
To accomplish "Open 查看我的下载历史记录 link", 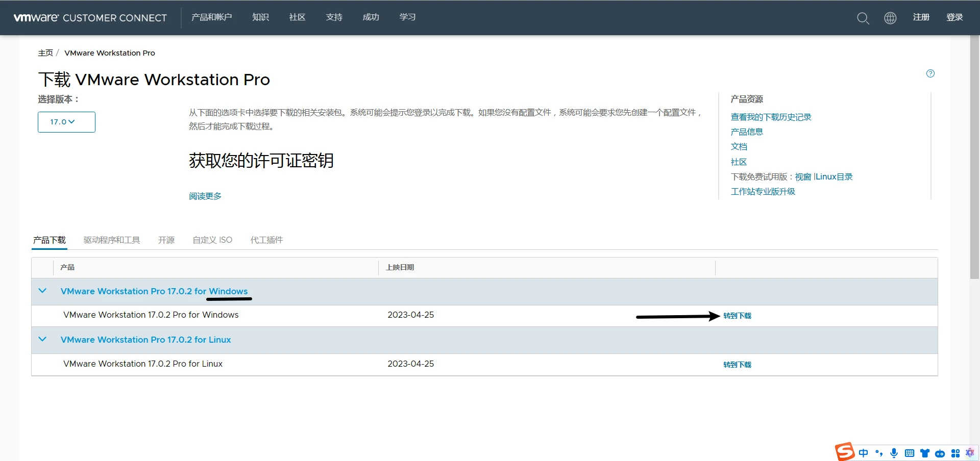I will [771, 117].
